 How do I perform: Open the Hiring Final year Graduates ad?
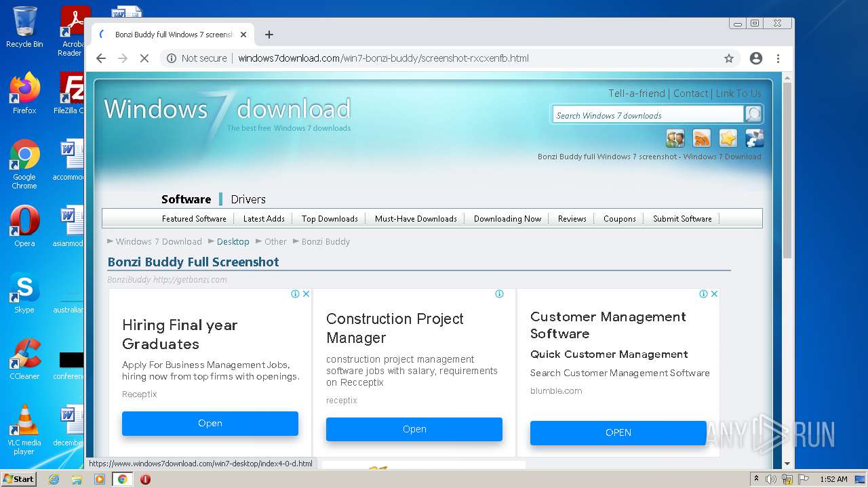(x=210, y=423)
